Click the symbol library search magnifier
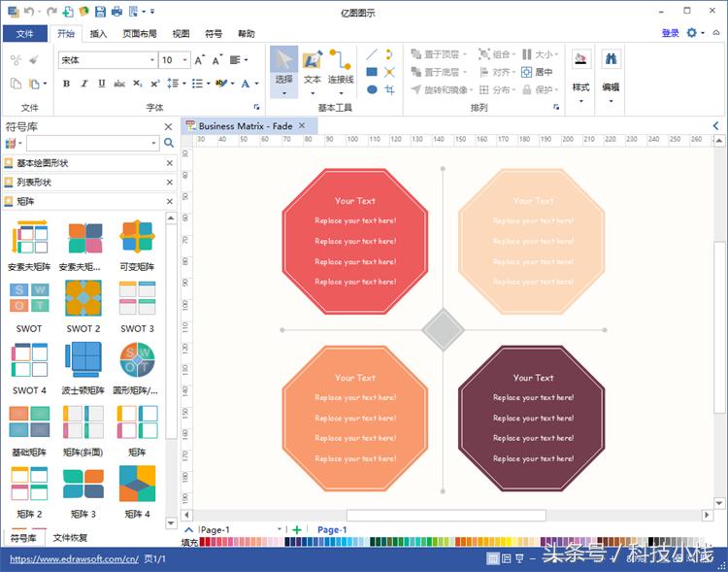728x572 pixels. coord(169,143)
